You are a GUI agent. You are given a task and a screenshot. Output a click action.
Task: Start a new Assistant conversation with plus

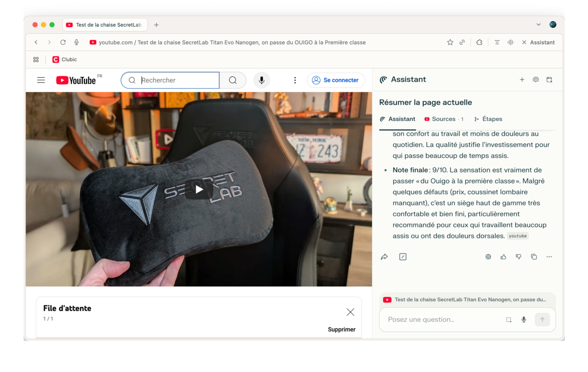522,80
